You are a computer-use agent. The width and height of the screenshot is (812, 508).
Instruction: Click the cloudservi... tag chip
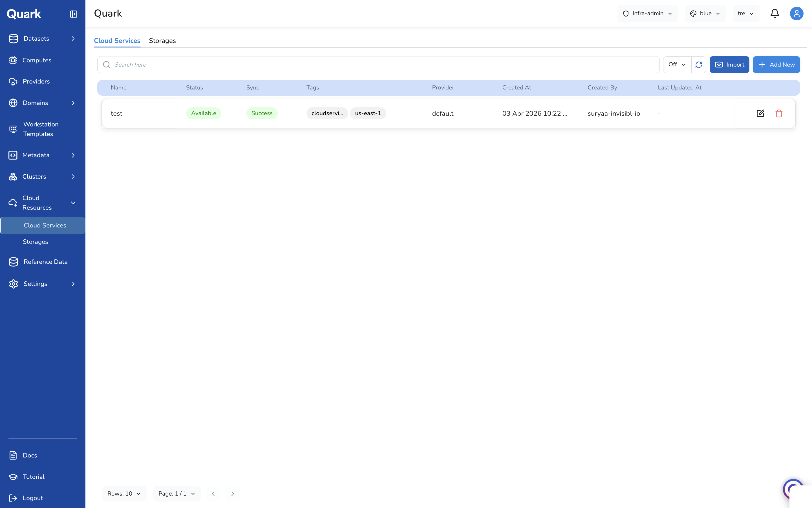[327, 113]
